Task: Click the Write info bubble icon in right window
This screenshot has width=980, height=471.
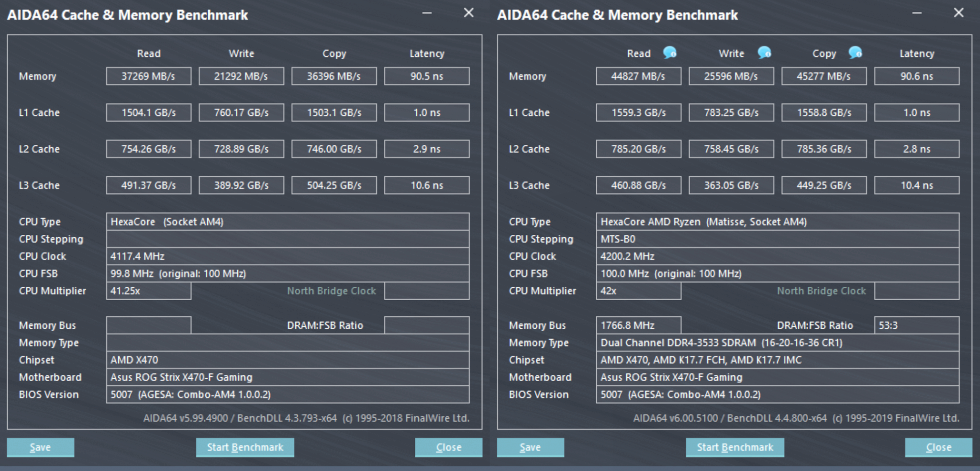Action: click(764, 52)
